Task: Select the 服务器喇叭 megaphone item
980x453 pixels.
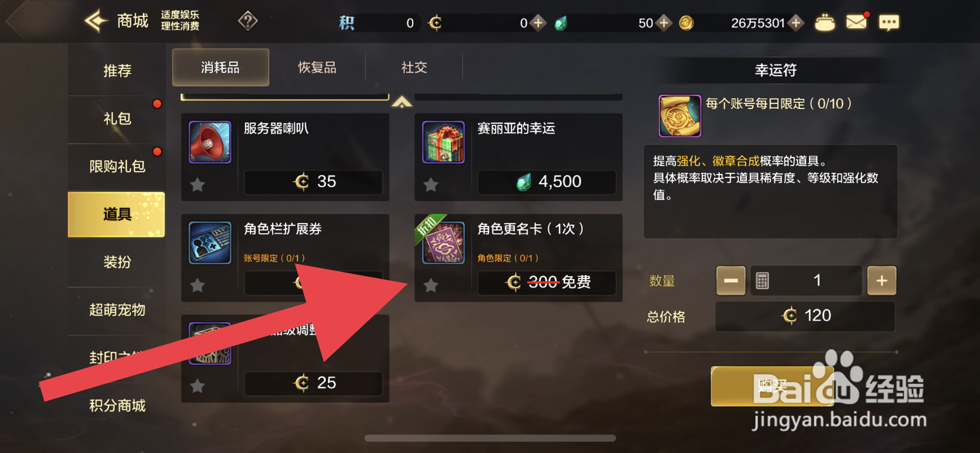Action: [285, 157]
